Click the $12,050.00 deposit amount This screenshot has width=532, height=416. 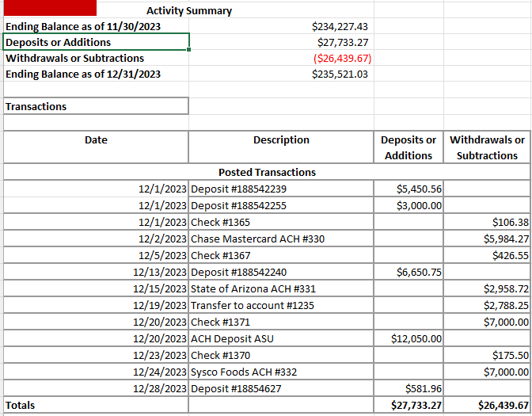click(x=408, y=338)
